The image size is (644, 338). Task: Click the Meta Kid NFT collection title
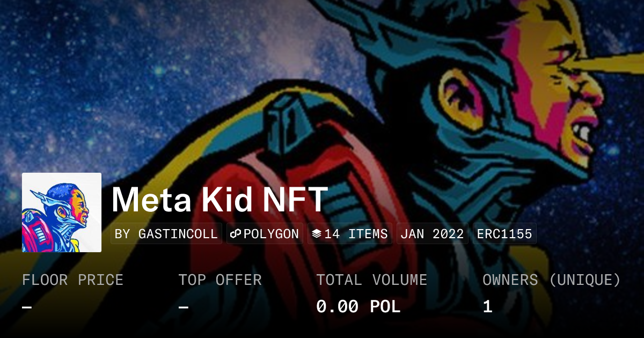coord(219,200)
